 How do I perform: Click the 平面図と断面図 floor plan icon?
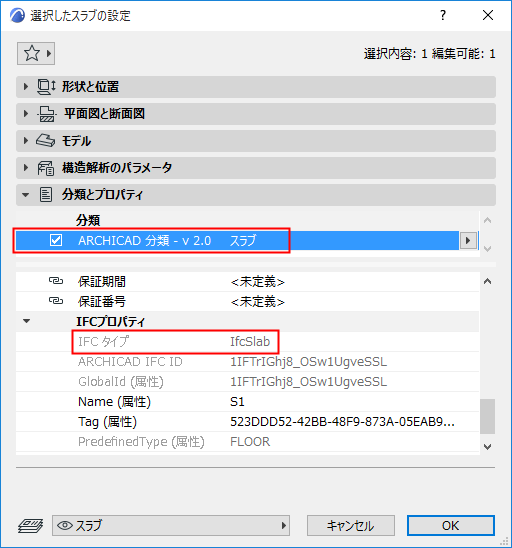[46, 114]
